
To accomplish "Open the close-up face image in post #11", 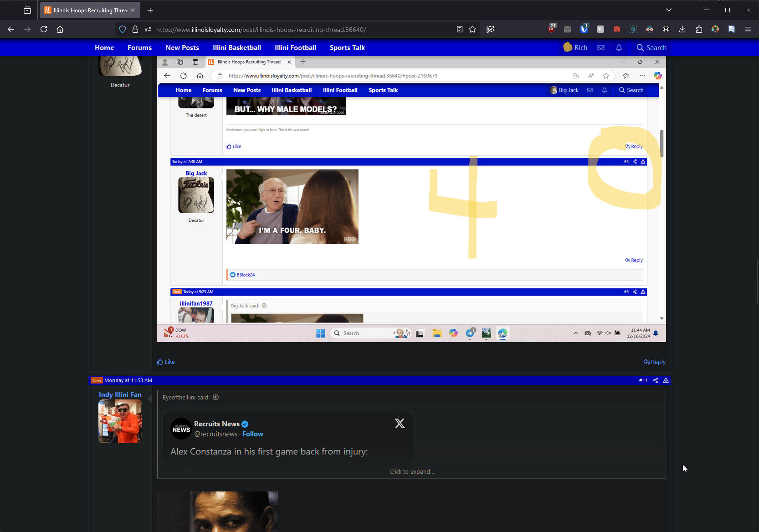I will (x=217, y=512).
